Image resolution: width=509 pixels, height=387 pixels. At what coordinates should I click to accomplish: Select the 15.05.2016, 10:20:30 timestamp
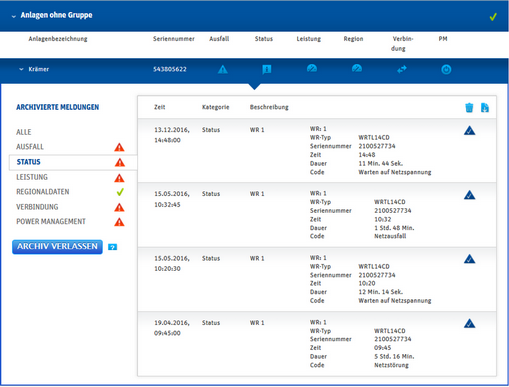[x=172, y=263]
